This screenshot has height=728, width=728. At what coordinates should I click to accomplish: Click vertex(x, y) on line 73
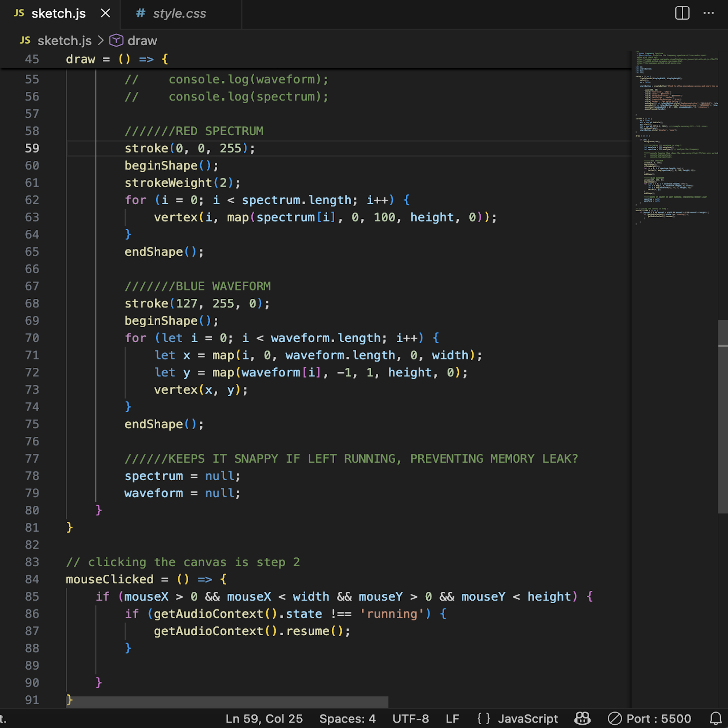[201, 390]
